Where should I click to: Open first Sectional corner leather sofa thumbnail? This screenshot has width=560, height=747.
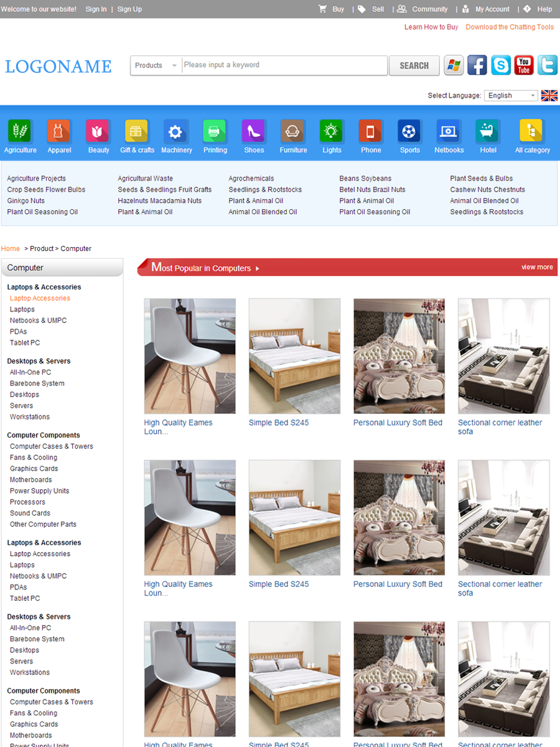[503, 356]
